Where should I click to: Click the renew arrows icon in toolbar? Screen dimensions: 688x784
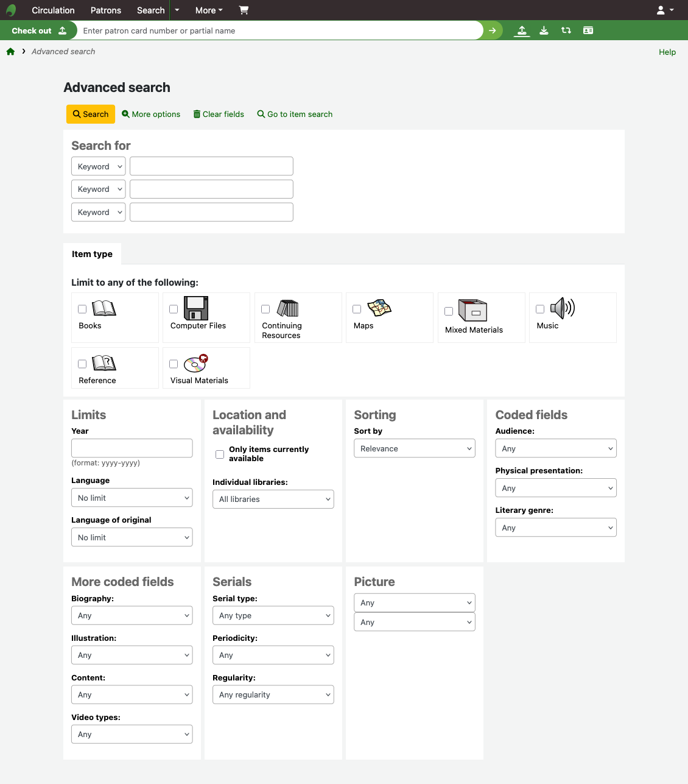566,30
